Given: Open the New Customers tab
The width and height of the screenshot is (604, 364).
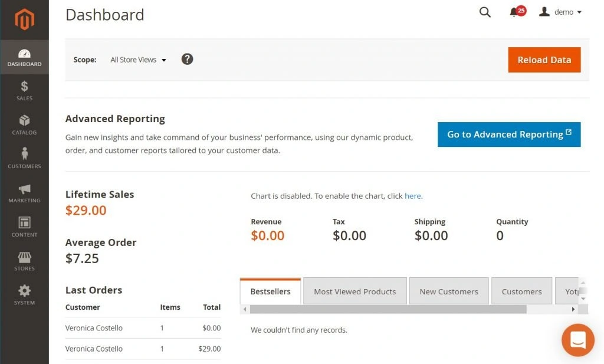Looking at the screenshot, I should click(x=449, y=291).
